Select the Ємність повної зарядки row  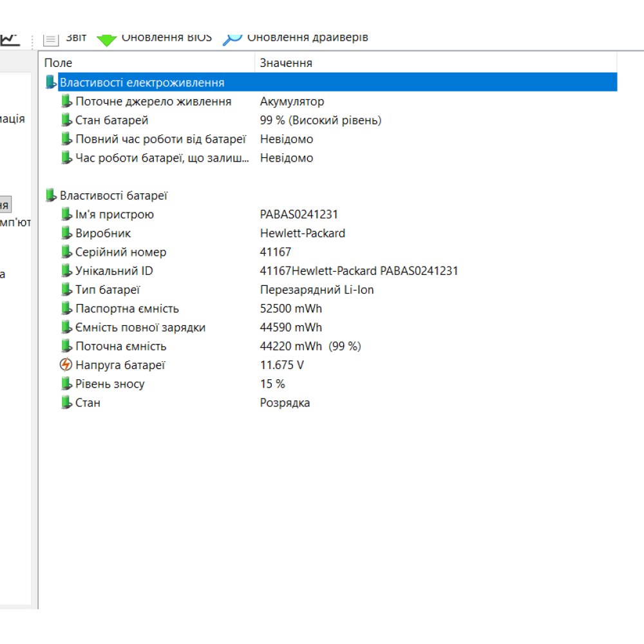pos(140,327)
